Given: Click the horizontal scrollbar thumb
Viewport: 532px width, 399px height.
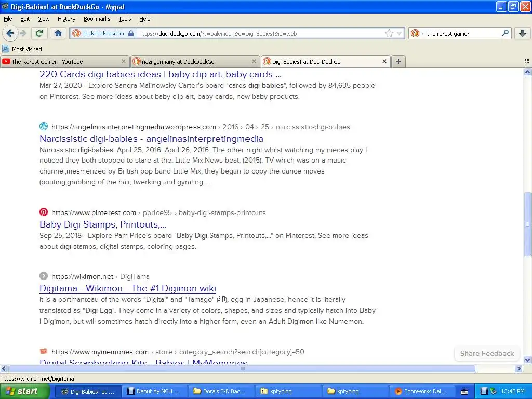Looking at the screenshot, I should (x=242, y=368).
